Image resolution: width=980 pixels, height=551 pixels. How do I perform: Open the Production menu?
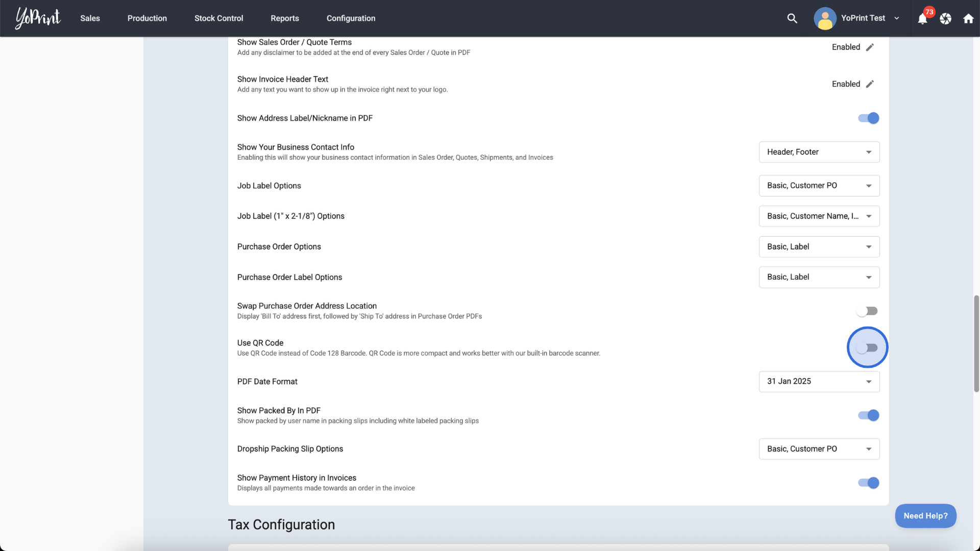tap(147, 18)
